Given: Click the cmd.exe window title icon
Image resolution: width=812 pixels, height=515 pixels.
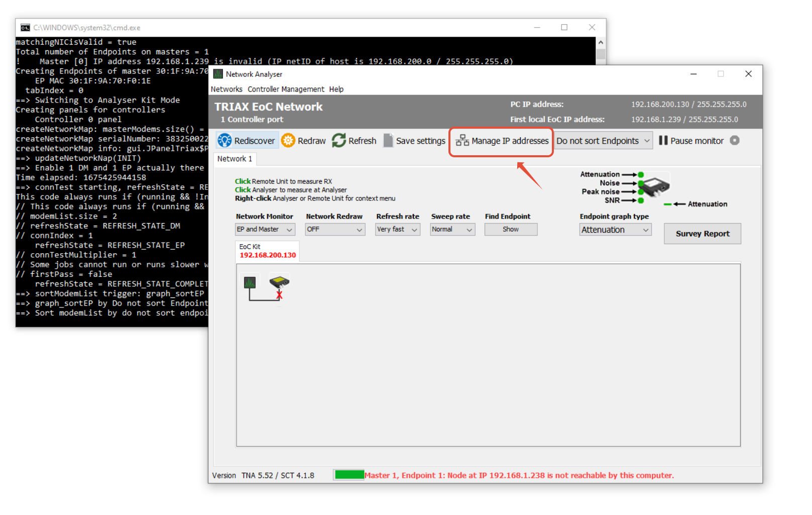Looking at the screenshot, I should coord(25,28).
